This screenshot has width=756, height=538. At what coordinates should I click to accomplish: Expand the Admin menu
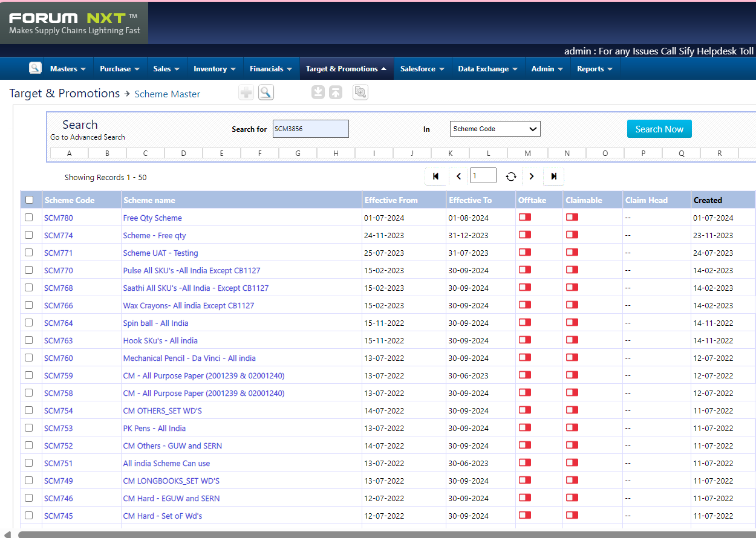(x=547, y=68)
